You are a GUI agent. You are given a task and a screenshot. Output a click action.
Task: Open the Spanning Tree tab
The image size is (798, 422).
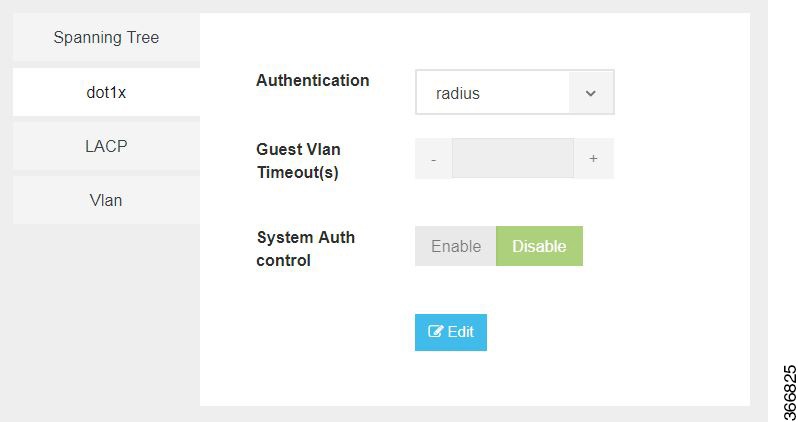pos(106,37)
